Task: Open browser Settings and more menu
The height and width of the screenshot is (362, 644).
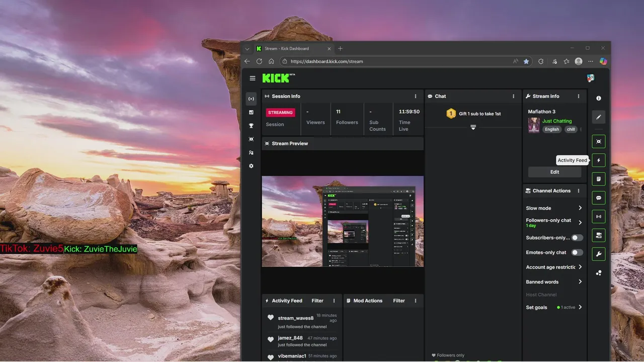Action: pos(591,61)
